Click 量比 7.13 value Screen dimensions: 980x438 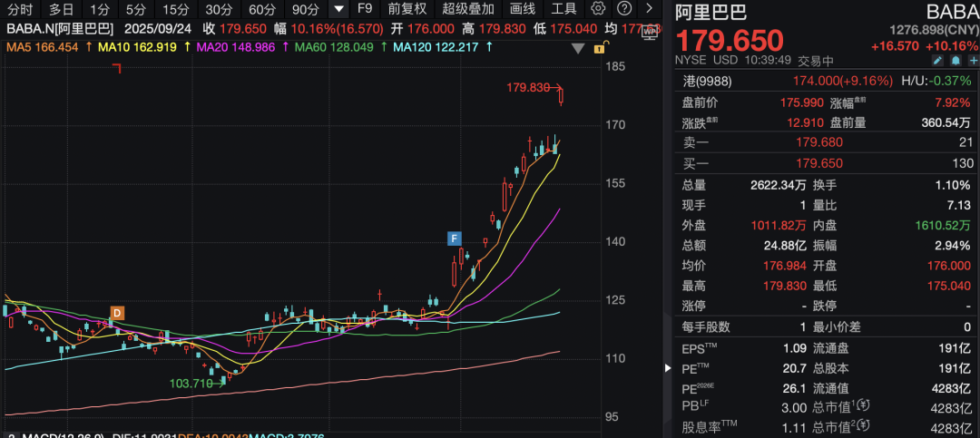(959, 205)
